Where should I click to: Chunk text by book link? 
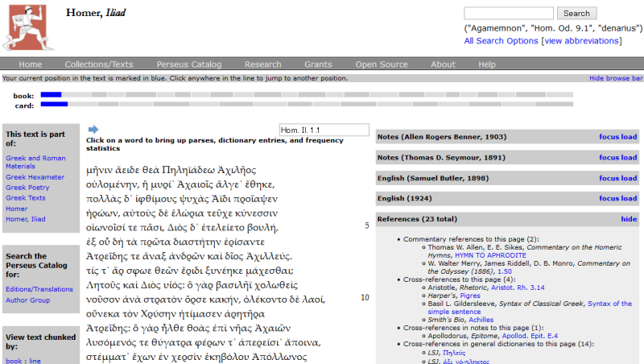(14, 361)
